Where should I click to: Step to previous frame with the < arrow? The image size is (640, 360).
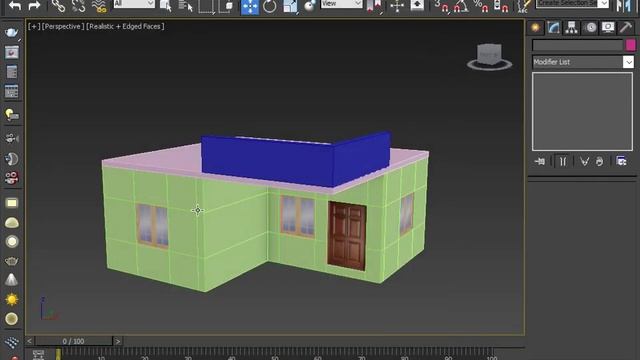tap(29, 341)
